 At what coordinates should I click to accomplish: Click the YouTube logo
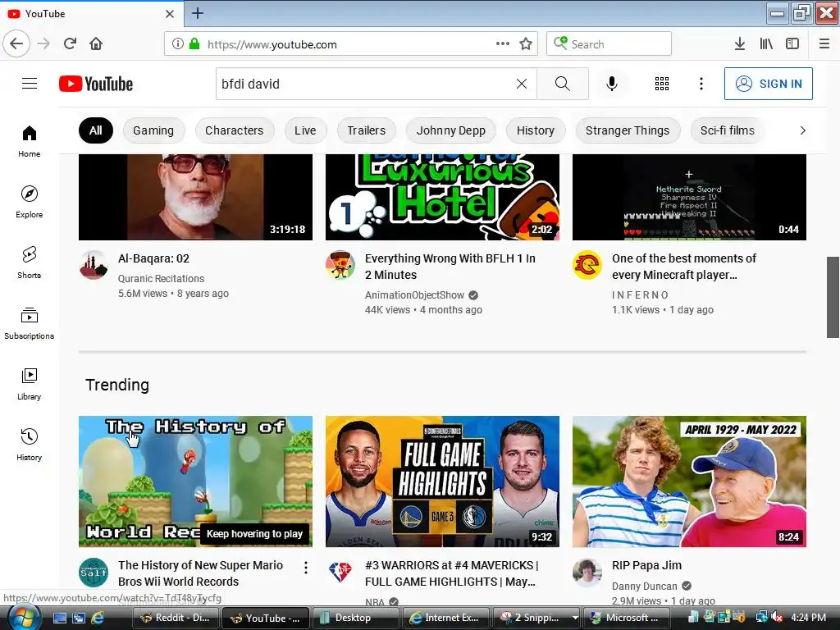(x=96, y=84)
